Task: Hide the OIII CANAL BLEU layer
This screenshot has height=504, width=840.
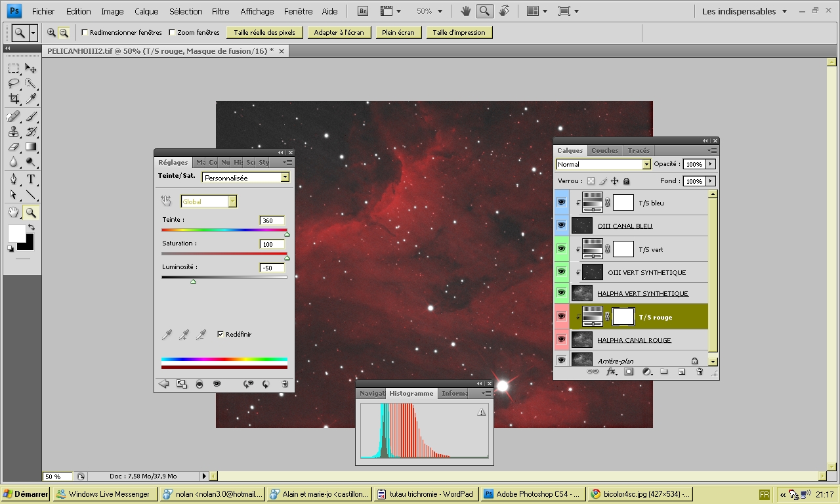Action: pos(561,226)
